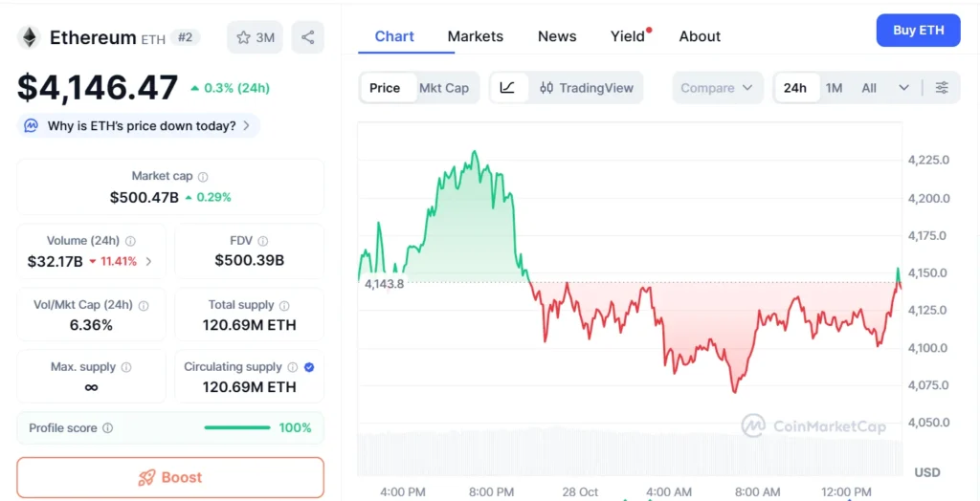
Task: Click the star watchlist 3M button
Action: tap(256, 37)
